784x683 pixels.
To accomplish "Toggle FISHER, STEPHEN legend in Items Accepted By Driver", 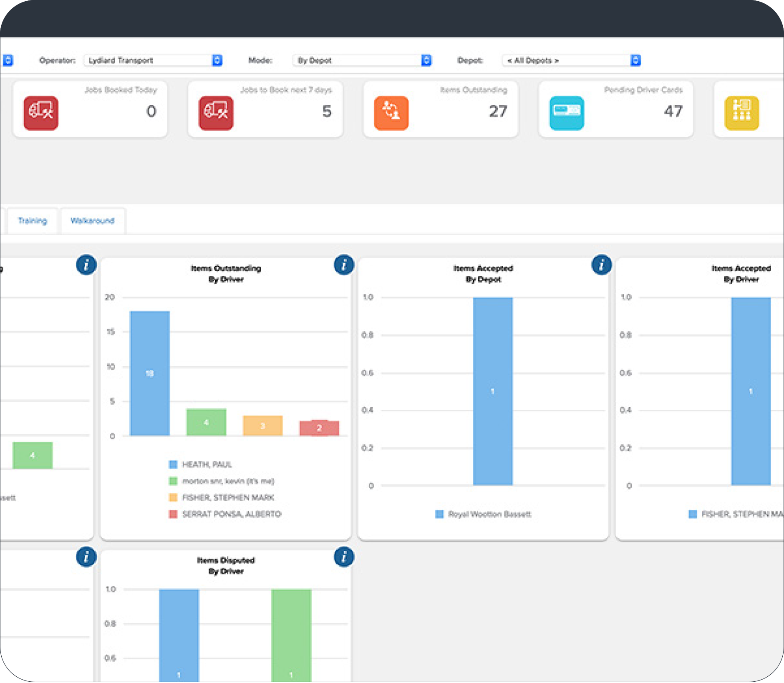I will tap(736, 514).
